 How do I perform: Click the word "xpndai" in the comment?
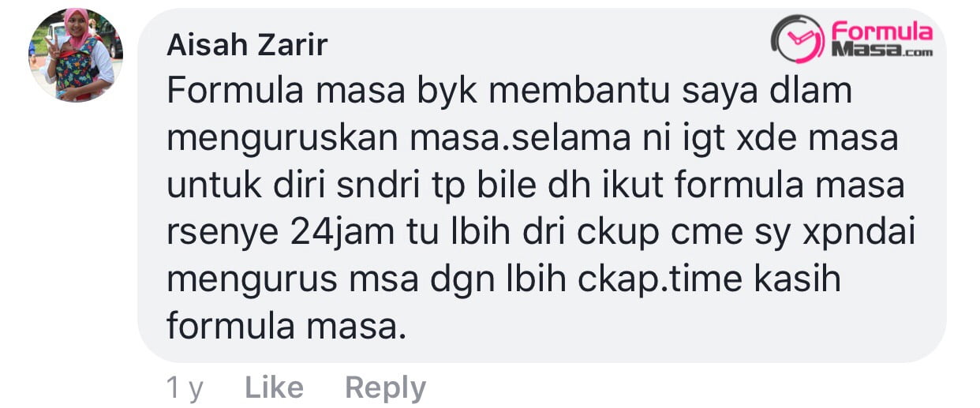[x=858, y=235]
